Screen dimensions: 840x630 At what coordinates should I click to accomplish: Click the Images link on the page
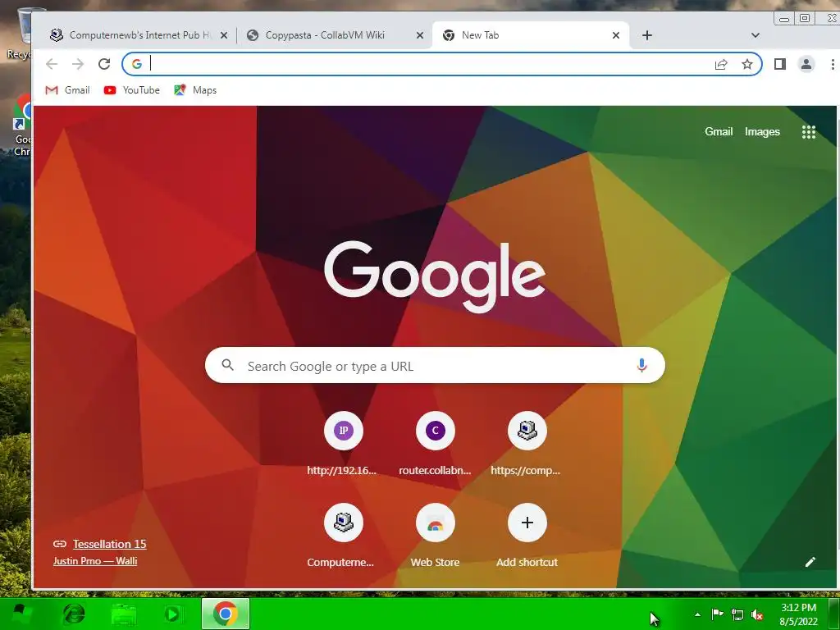coord(762,132)
